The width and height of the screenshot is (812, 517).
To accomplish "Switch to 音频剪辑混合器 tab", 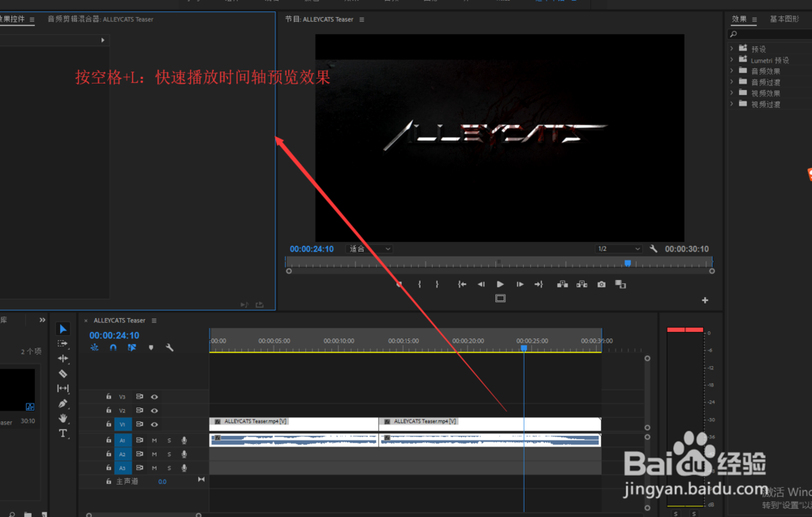I will [101, 19].
